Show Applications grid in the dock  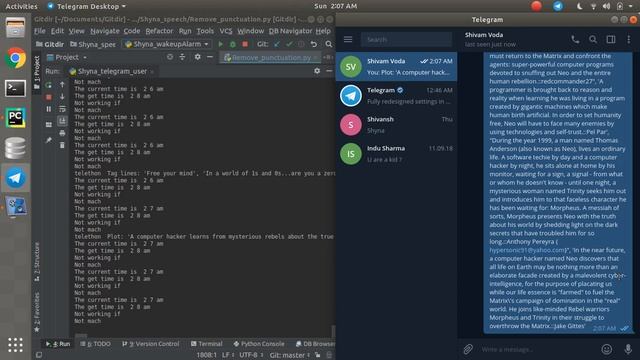[15, 345]
